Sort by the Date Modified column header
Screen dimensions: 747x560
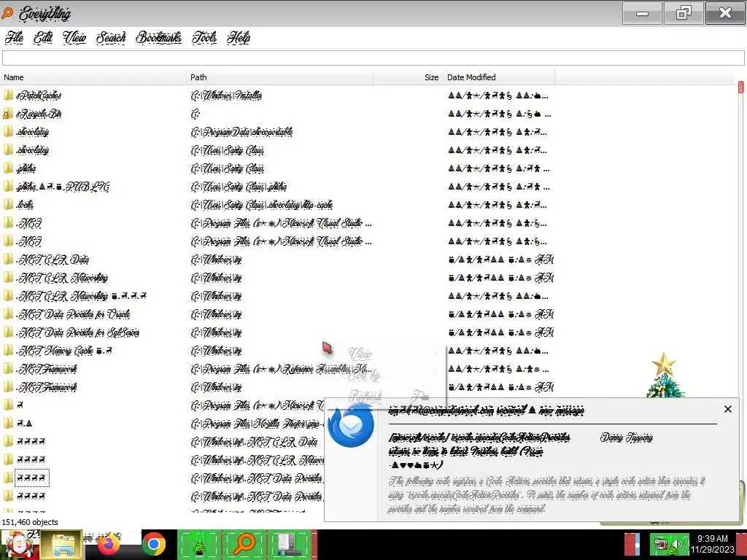499,77
